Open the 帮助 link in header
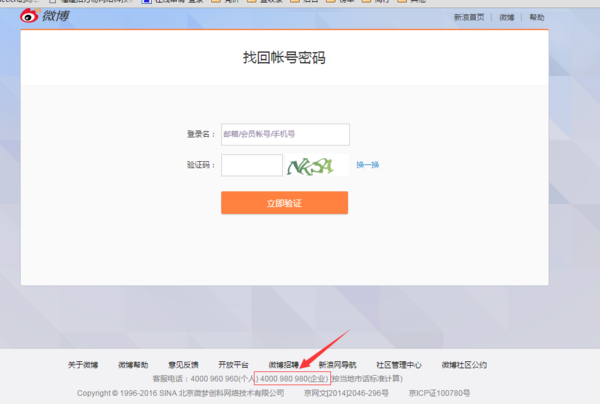This screenshot has width=600, height=404. (536, 17)
